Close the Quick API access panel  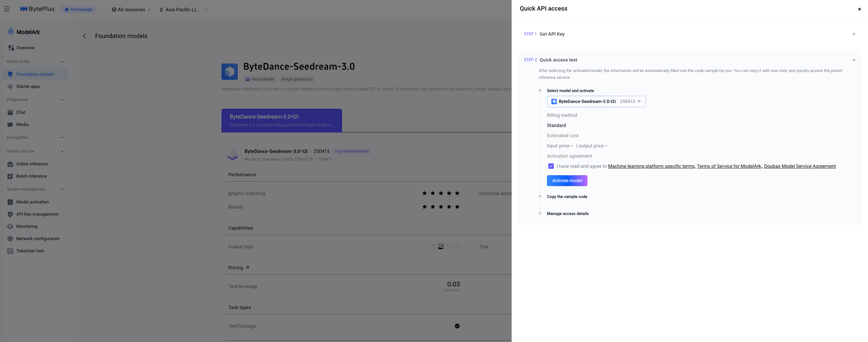859,9
